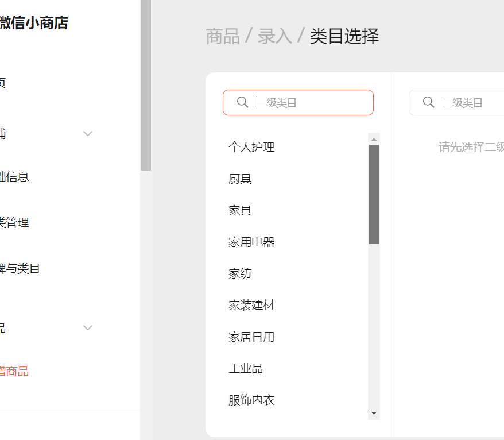Open the 信息 sidebar menu item
Image resolution: width=504 pixels, height=440 pixels.
(x=14, y=177)
